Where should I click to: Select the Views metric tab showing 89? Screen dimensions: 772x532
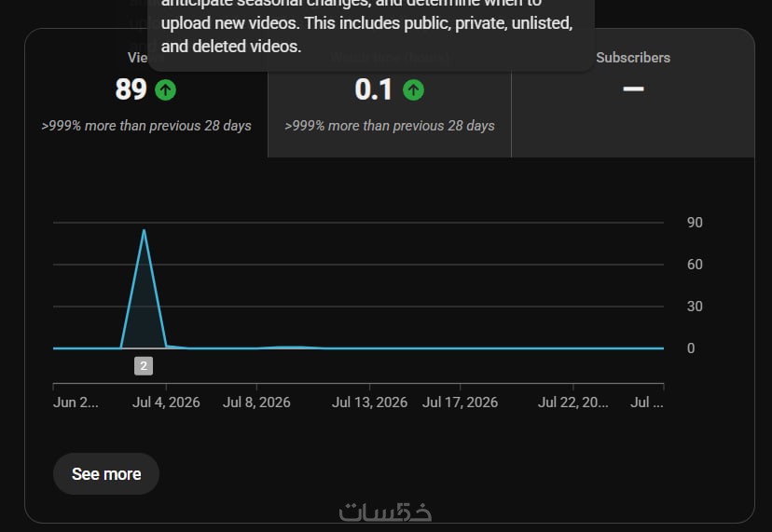point(146,93)
